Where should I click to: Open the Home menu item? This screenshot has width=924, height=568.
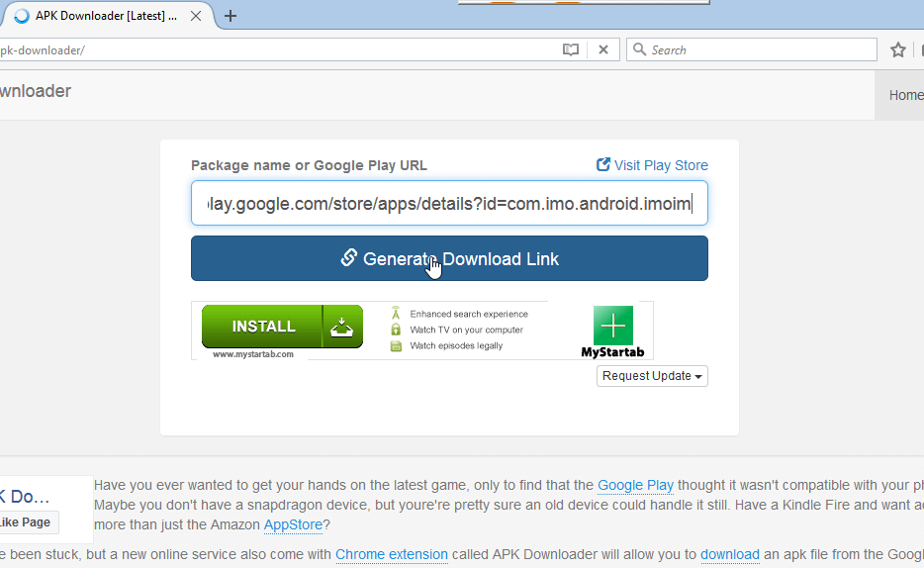point(904,95)
